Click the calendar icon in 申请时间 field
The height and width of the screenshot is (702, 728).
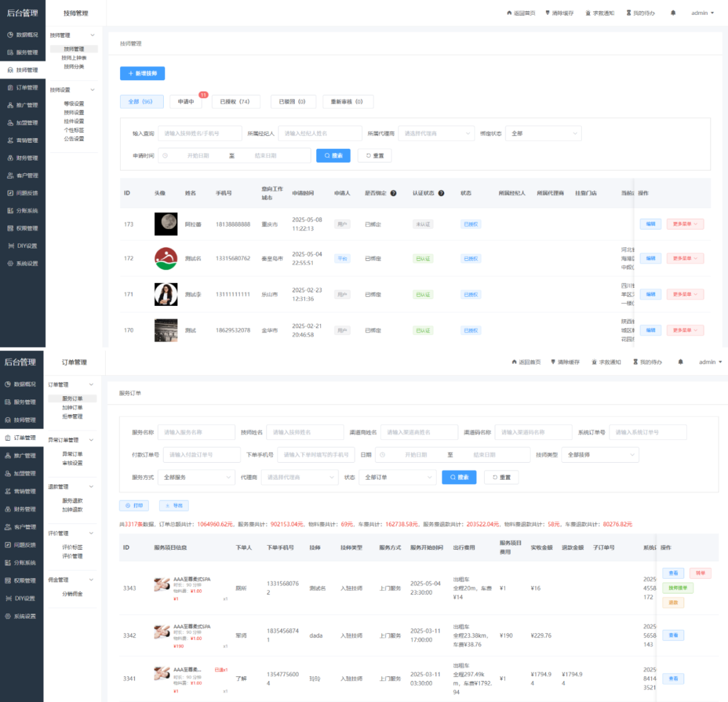(165, 156)
